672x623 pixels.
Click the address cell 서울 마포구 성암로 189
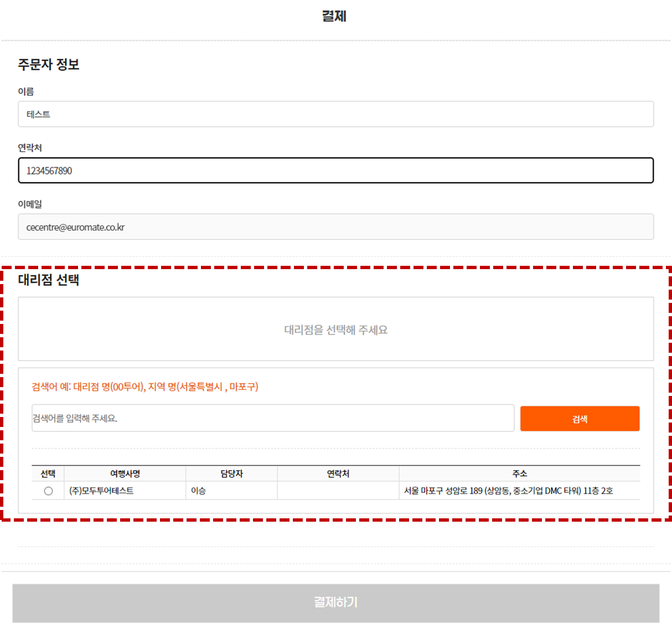tap(519, 491)
